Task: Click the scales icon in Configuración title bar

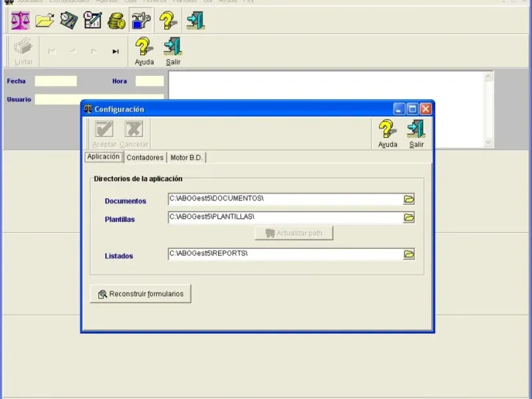Action: pyautogui.click(x=88, y=109)
